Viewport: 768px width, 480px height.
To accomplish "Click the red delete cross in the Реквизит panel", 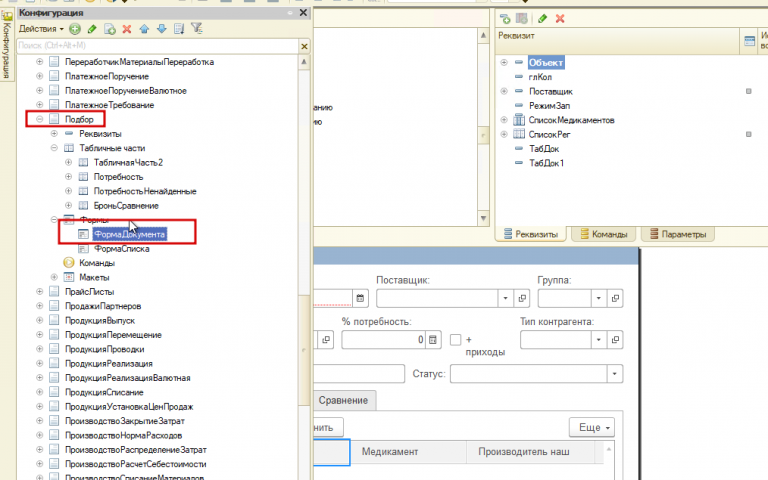I will [560, 19].
